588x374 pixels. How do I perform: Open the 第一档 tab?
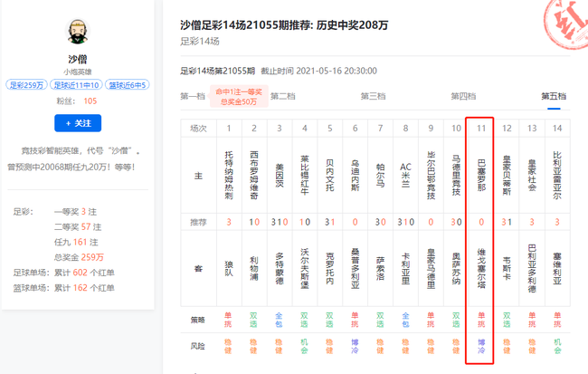(193, 96)
